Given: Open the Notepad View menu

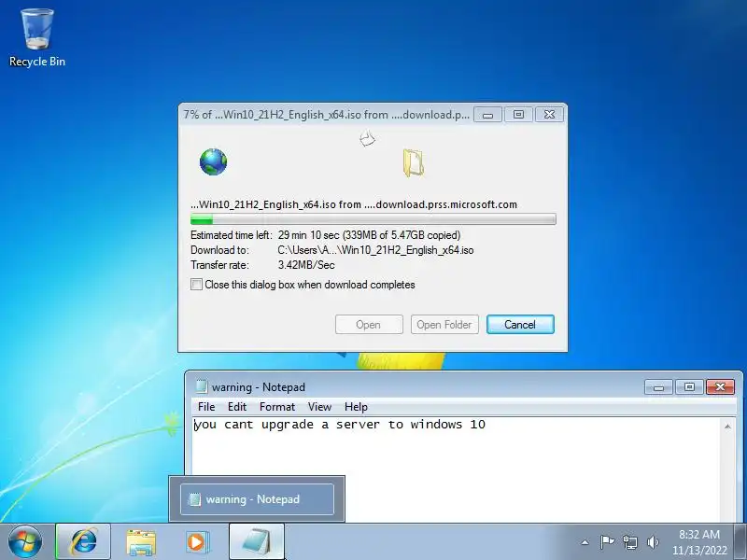Looking at the screenshot, I should 319,407.
